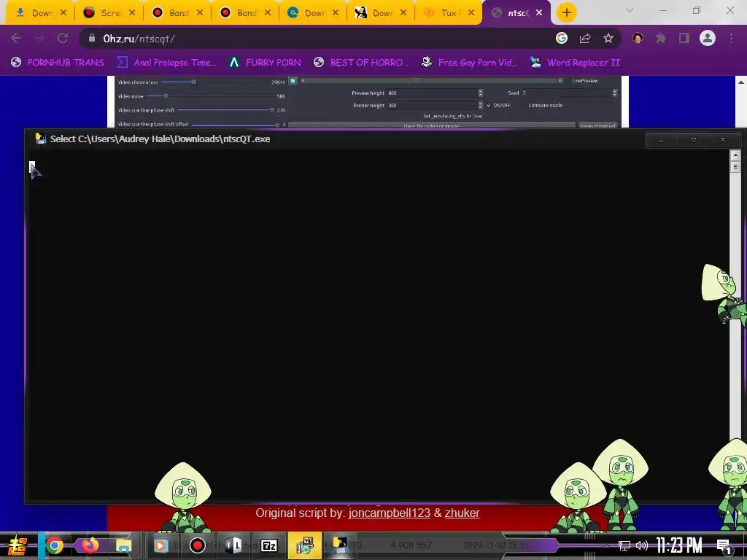Click the Open image url button
Viewport: 747px width, 560px height.
point(598,125)
